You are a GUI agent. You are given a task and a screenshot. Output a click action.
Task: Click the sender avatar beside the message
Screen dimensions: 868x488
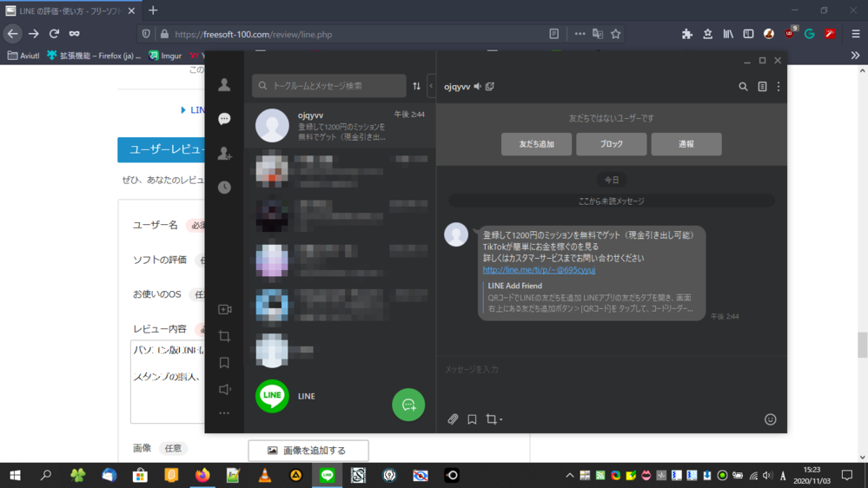tap(456, 234)
